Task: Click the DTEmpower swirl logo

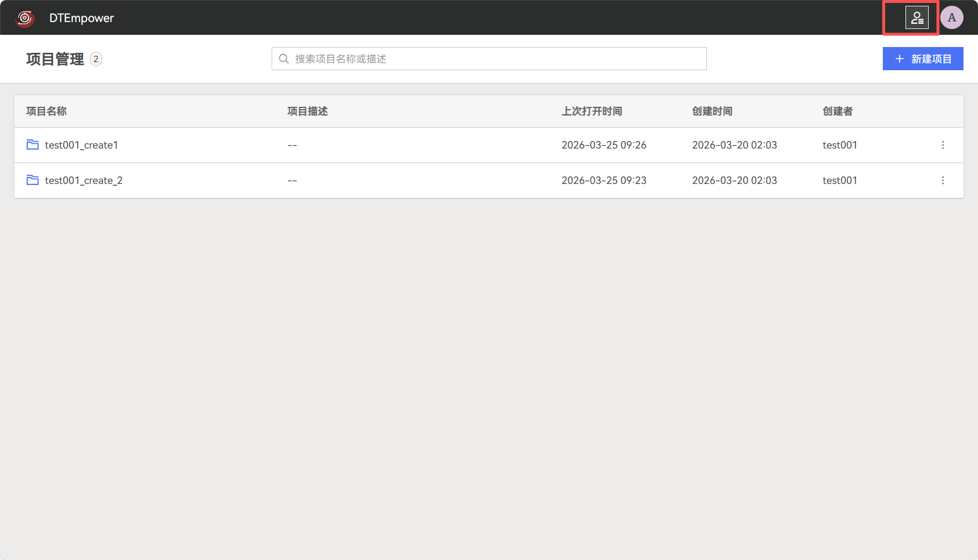Action: 25,18
